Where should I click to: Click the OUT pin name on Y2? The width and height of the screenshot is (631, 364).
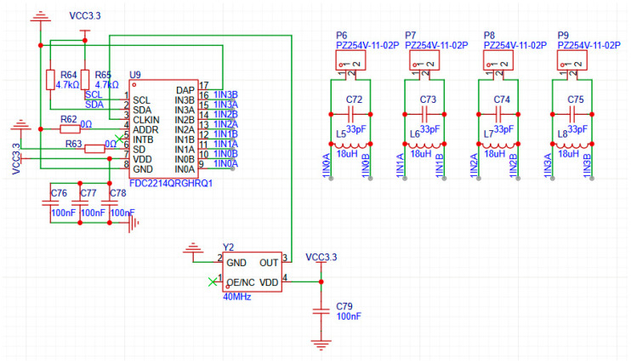[x=269, y=263]
